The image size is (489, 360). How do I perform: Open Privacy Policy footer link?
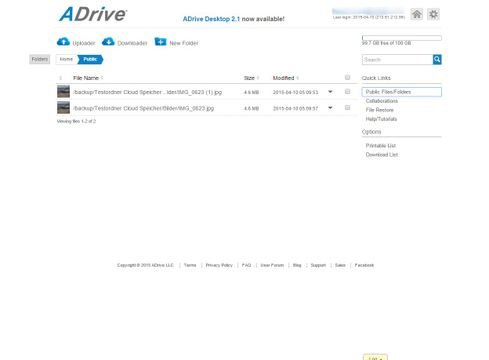(x=219, y=265)
